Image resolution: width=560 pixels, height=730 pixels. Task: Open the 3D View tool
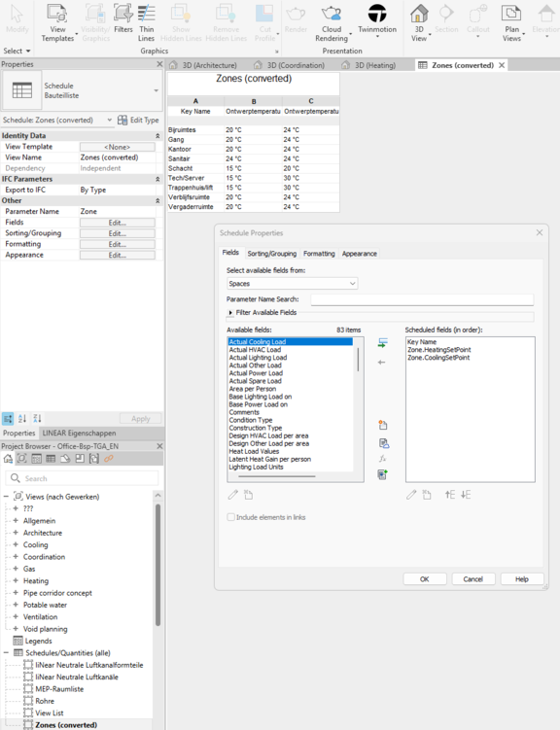point(419,23)
